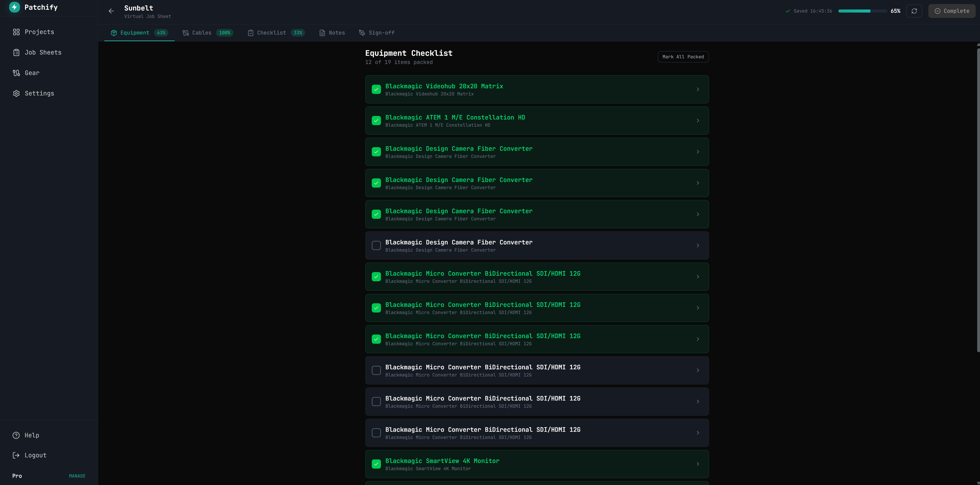
Task: Open the Gear section
Action: tap(32, 73)
